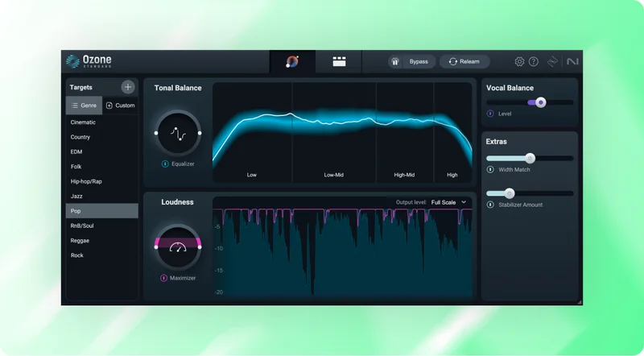
Task: Click the Stabilizer Amount slider handle
Action: [x=510, y=193]
